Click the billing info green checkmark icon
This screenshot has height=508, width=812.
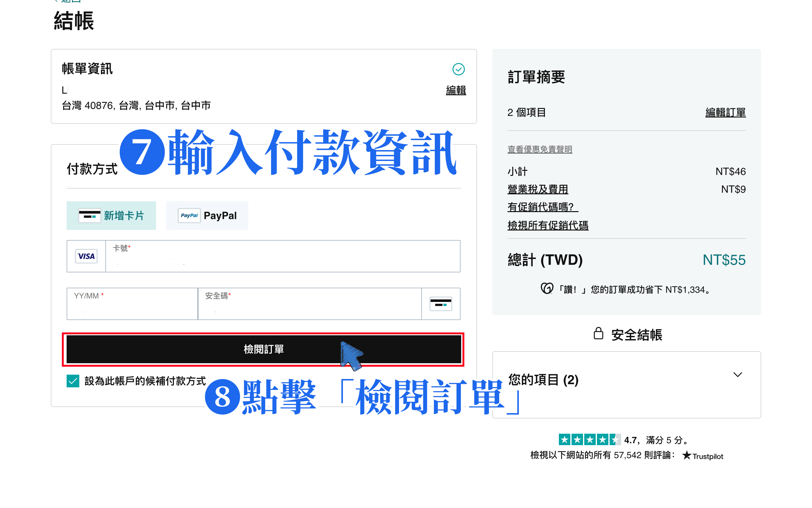click(458, 69)
